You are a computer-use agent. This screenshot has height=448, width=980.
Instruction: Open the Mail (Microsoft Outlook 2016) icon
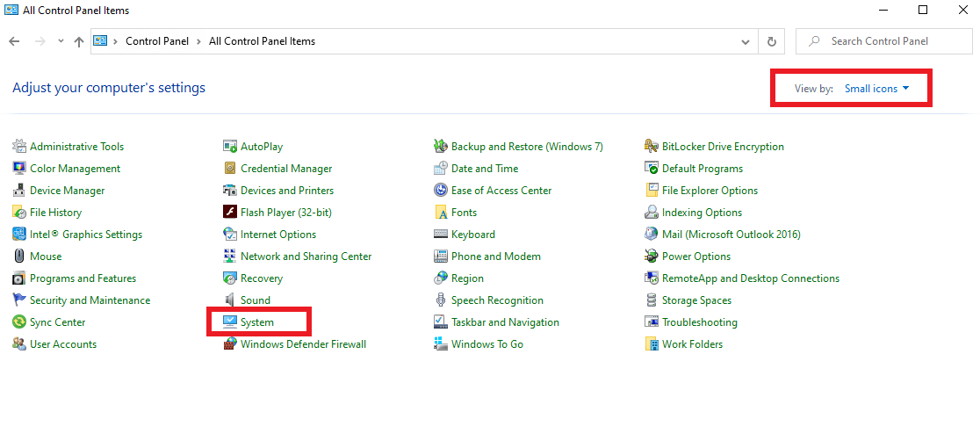[652, 235]
